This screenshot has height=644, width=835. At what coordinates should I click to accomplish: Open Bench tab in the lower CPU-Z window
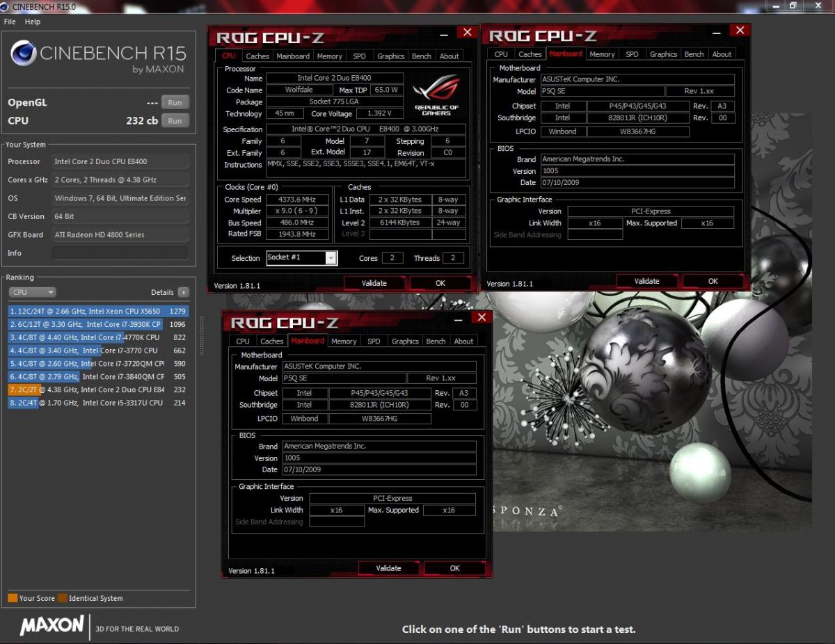click(x=436, y=341)
